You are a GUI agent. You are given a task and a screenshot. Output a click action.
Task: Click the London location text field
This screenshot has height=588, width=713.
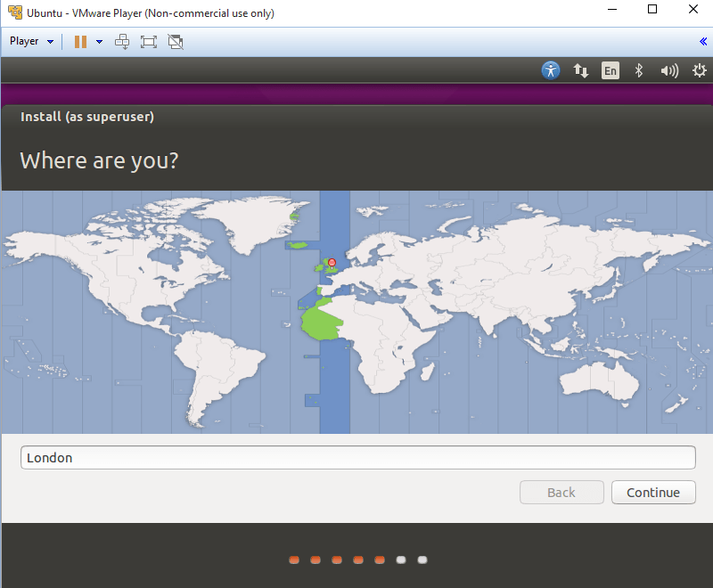click(x=357, y=457)
